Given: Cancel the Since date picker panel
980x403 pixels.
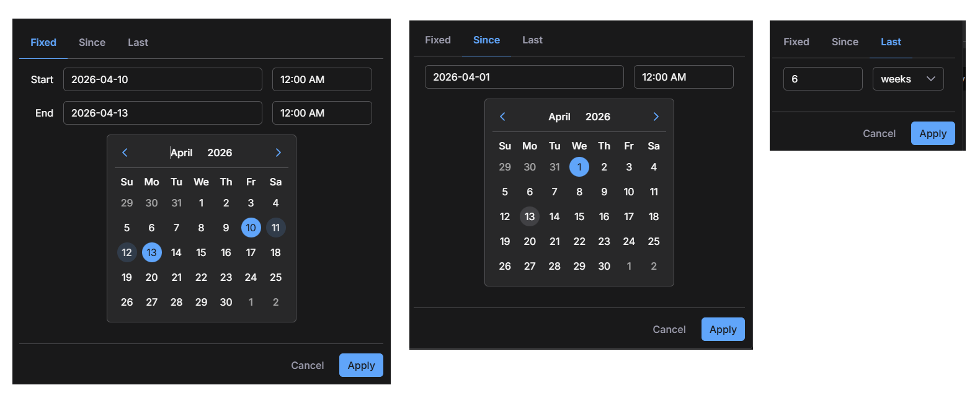Looking at the screenshot, I should click(669, 329).
